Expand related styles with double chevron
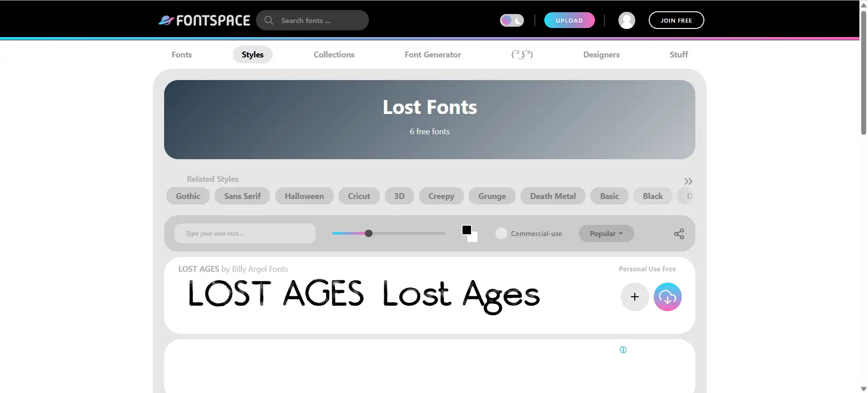 coord(688,181)
